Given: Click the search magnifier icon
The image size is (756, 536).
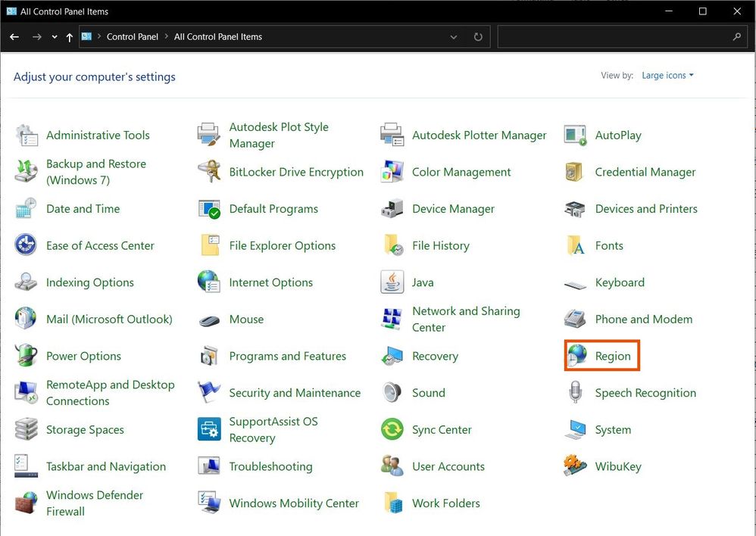Looking at the screenshot, I should point(737,36).
